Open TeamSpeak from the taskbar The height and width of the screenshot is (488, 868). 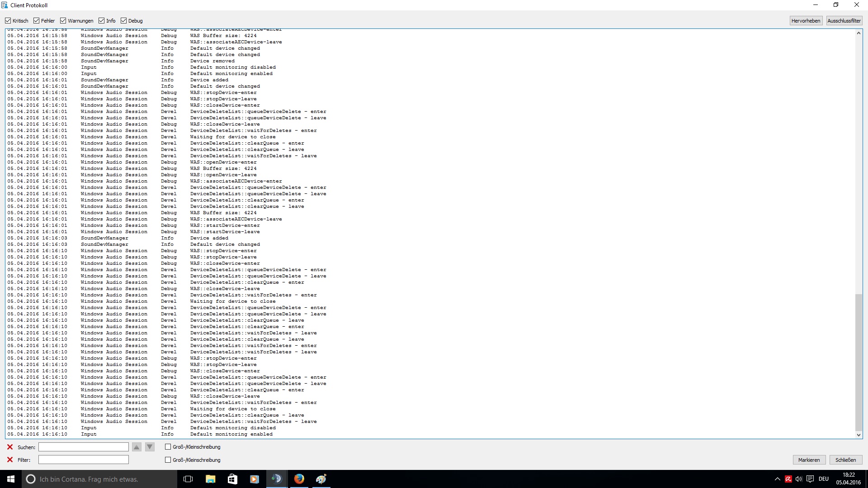(277, 479)
